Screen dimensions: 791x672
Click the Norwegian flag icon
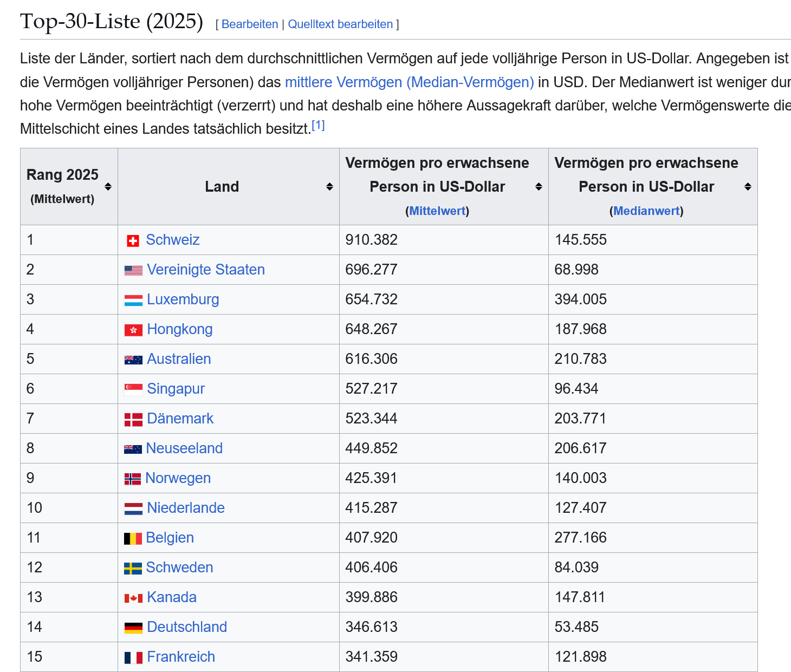click(x=133, y=479)
